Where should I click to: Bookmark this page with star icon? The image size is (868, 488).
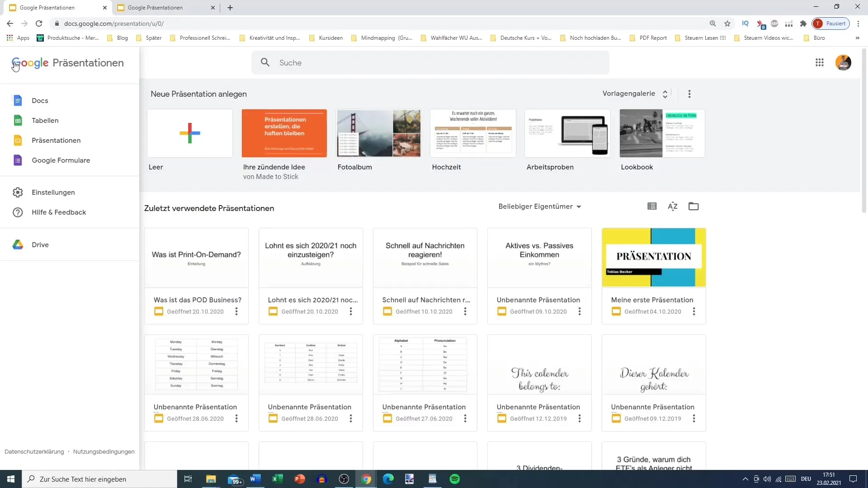727,23
